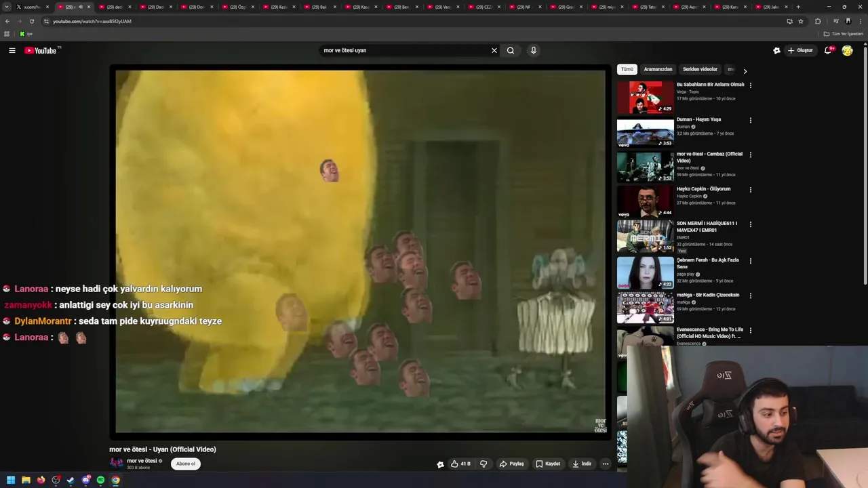Open options for the Evanescence video
This screenshot has height=488, width=868.
click(750, 330)
